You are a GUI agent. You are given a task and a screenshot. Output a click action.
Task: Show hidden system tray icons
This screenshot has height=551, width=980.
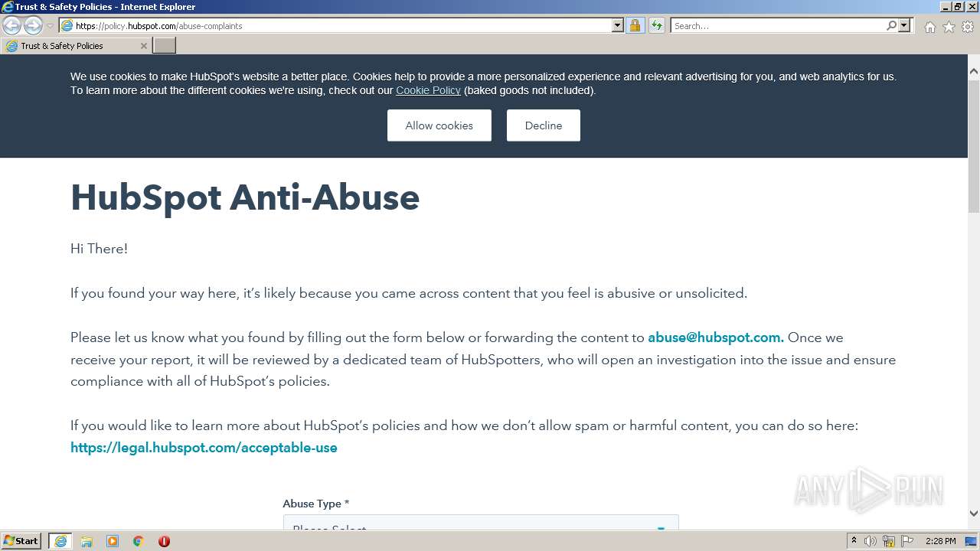tap(854, 541)
